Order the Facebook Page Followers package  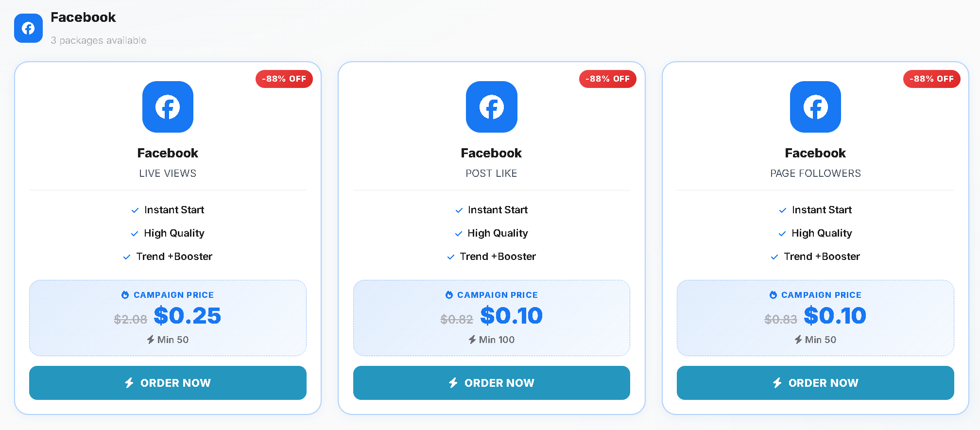(815, 383)
